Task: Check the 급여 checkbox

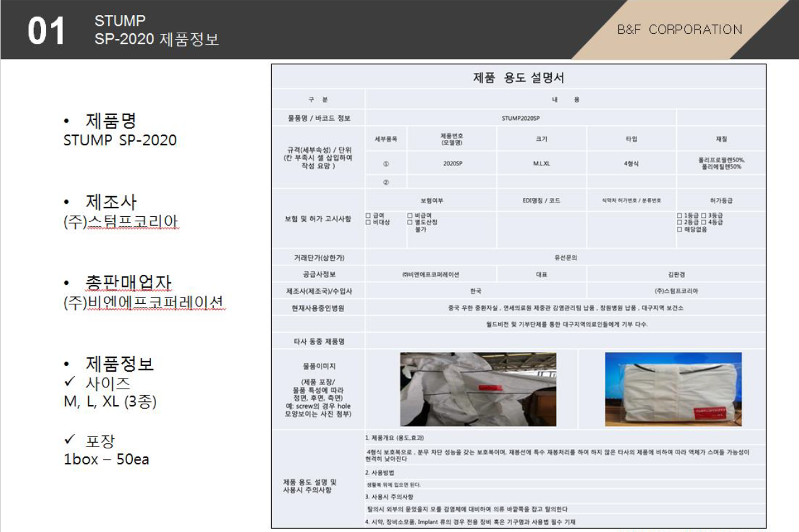Action: point(368,216)
